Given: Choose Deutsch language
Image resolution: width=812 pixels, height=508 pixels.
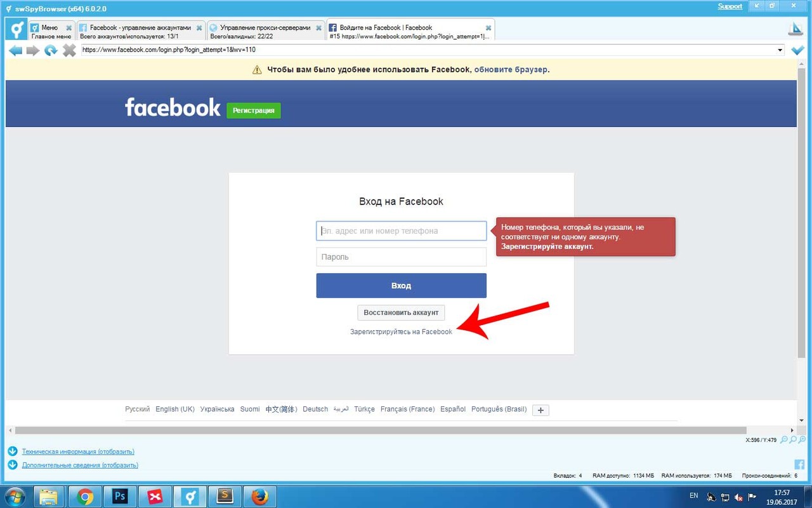Looking at the screenshot, I should [x=315, y=410].
